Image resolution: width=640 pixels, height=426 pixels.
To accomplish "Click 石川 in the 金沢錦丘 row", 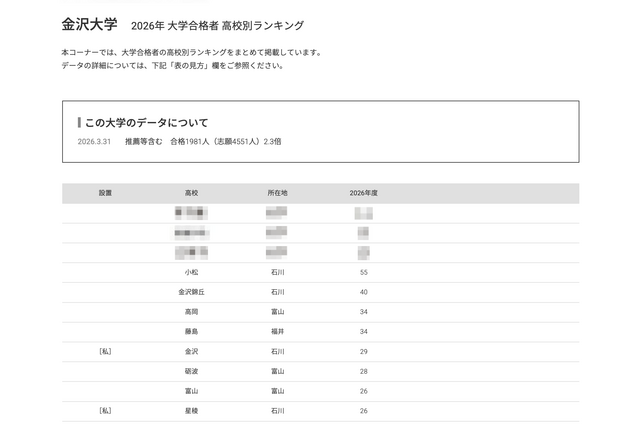I will (278, 292).
